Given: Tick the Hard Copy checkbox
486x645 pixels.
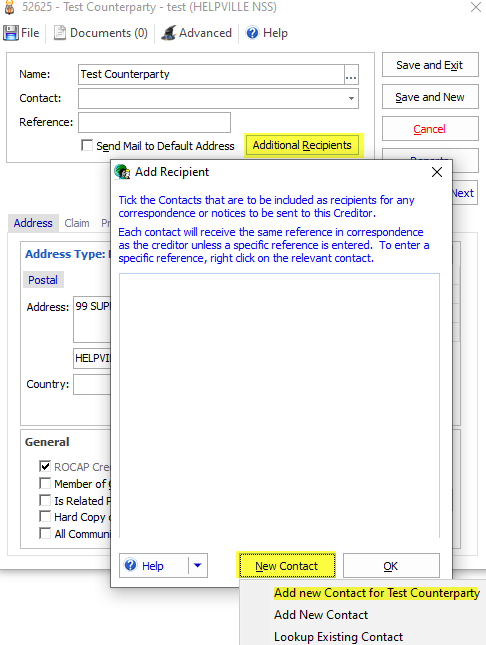Looking at the screenshot, I should click(45, 516).
